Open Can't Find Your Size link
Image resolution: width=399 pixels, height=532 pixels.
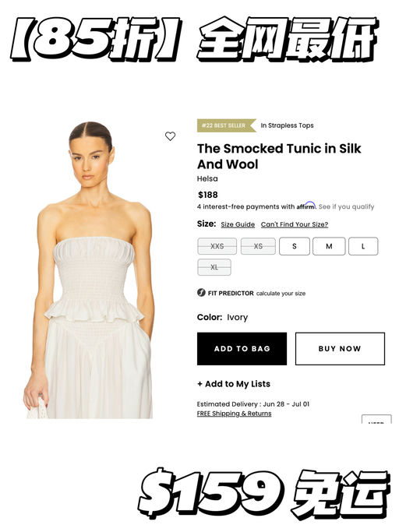click(x=295, y=224)
